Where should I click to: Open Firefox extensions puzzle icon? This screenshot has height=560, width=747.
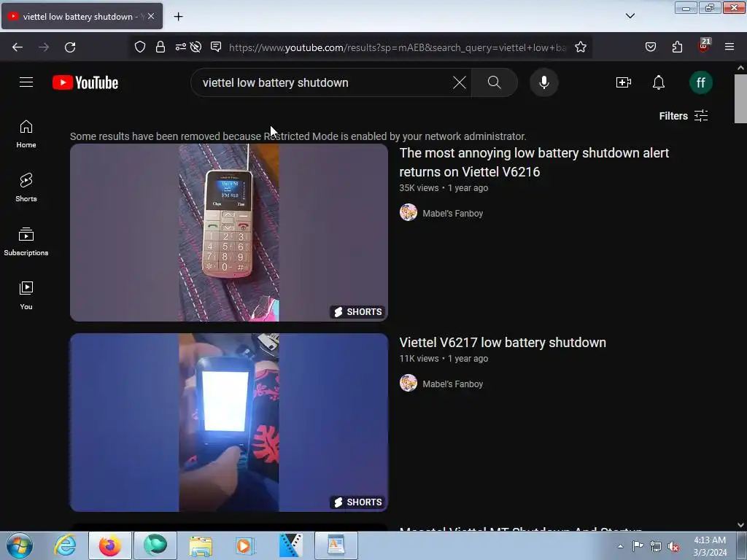pos(677,47)
